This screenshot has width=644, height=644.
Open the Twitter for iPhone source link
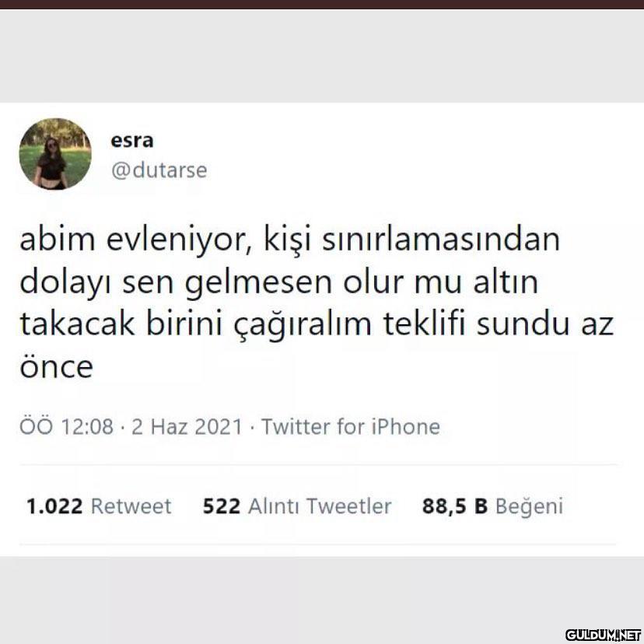351,426
